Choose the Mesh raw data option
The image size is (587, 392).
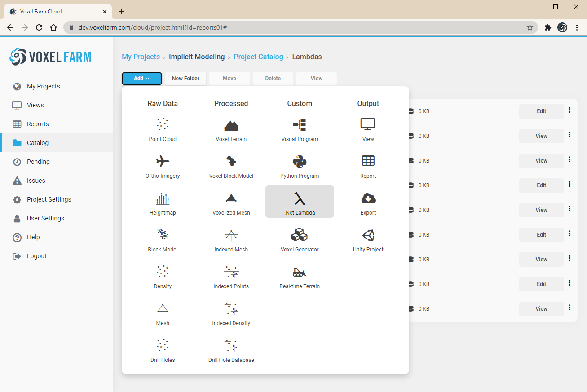pyautogui.click(x=163, y=314)
